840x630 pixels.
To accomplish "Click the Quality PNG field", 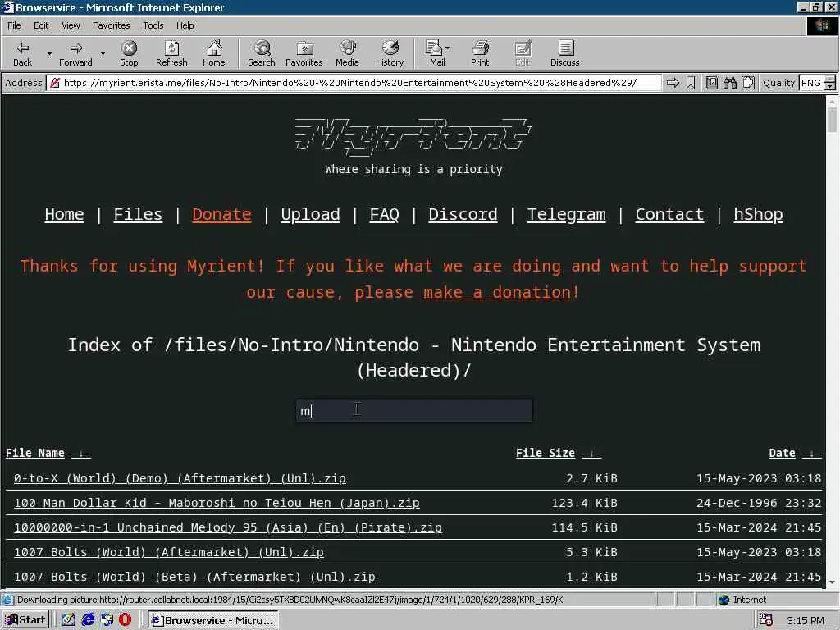I will [810, 83].
